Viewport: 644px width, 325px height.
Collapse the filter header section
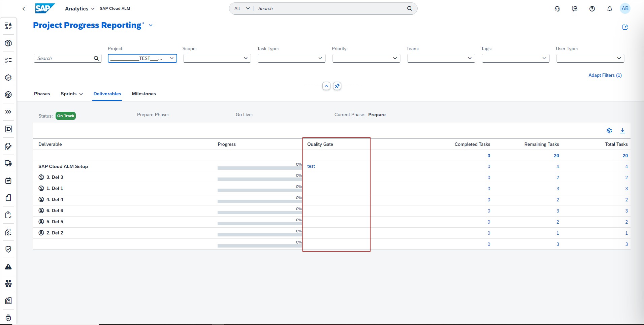tap(326, 86)
